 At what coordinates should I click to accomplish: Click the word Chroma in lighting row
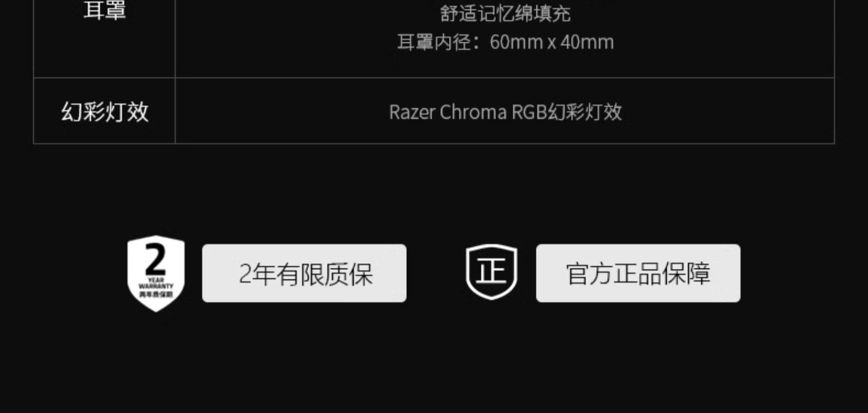click(x=473, y=112)
